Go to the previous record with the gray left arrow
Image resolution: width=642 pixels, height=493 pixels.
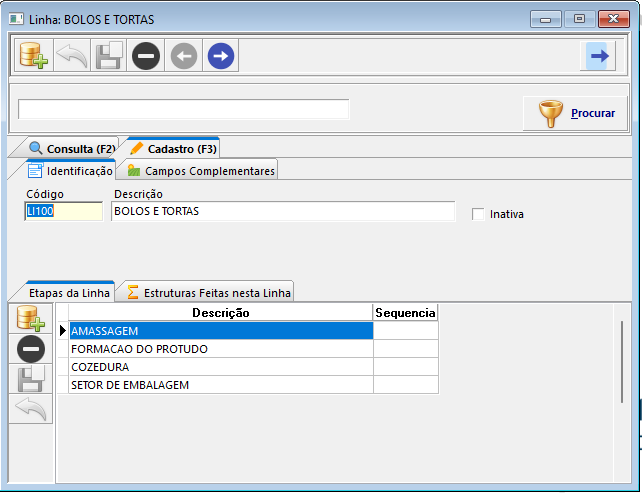coord(183,55)
